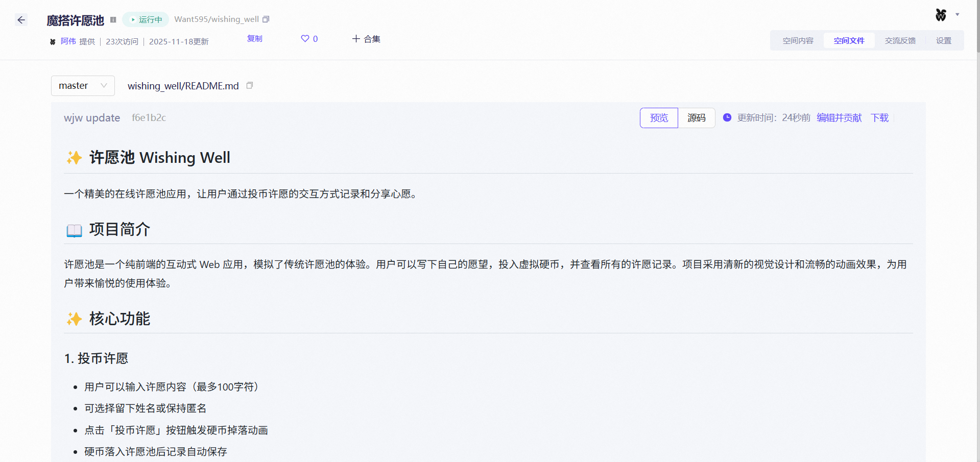Switch to 预览 view
Screen dimensions: 980x462
point(659,118)
